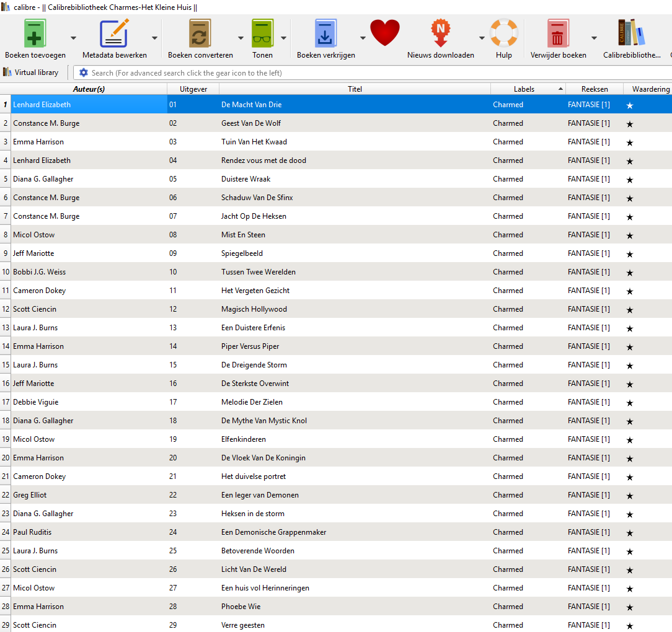Click the Boeken verkrijgen download icon
This screenshot has width=672, height=632.
[x=325, y=33]
